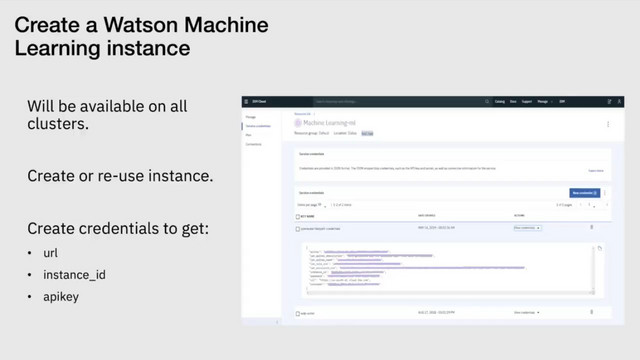Go to previous page of credentials
The height and width of the screenshot is (360, 640).
click(x=581, y=205)
